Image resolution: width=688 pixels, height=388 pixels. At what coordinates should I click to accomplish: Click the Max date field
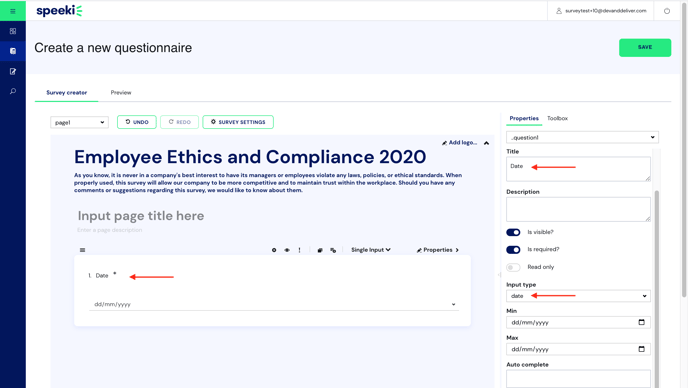pos(578,349)
